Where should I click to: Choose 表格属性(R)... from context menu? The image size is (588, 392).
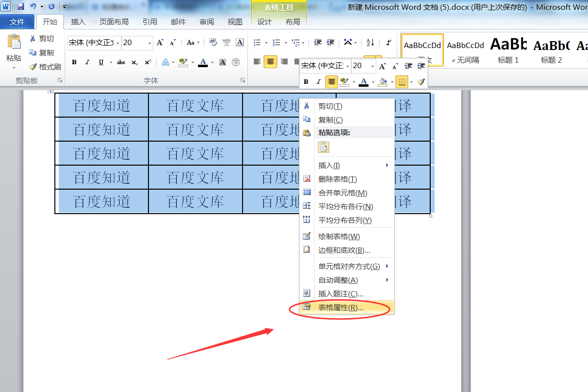[x=347, y=308]
